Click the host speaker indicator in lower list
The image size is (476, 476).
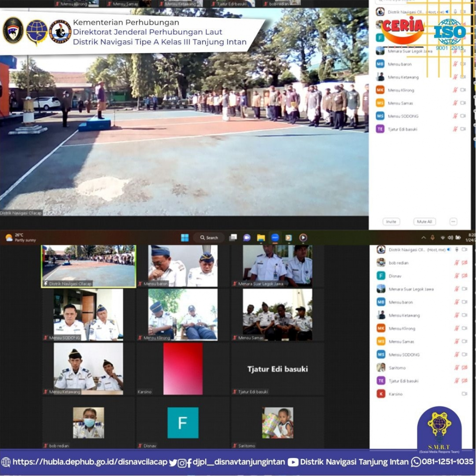click(449, 249)
